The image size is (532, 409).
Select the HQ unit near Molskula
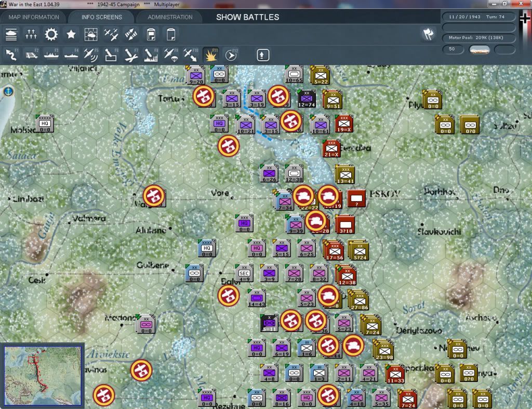click(x=45, y=124)
